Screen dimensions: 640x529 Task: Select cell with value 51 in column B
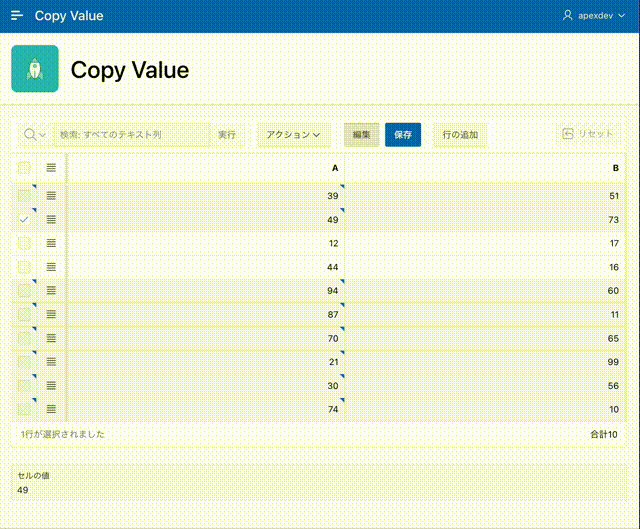(485, 196)
